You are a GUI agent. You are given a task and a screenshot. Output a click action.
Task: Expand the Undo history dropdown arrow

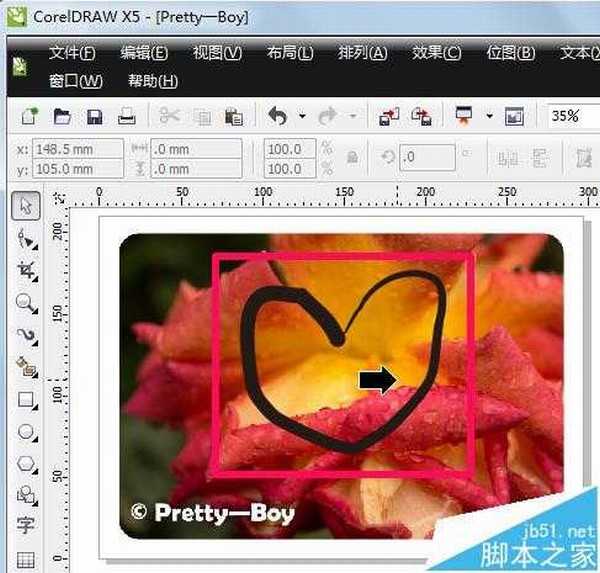[x=301, y=117]
